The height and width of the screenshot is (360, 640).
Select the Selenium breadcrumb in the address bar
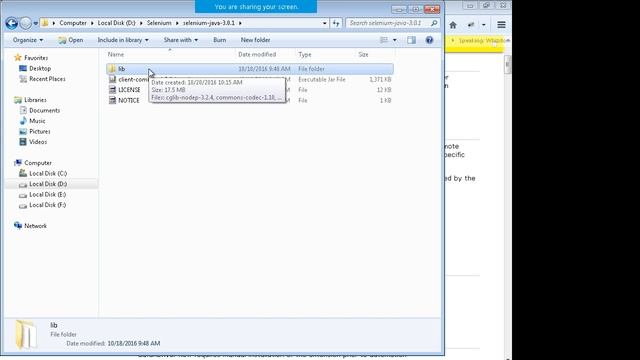[159, 23]
